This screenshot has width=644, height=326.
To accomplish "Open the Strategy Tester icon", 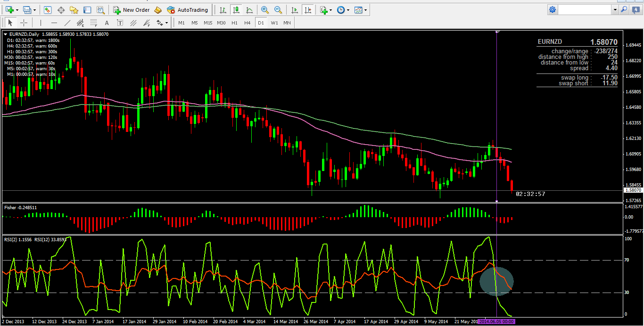I will [100, 10].
